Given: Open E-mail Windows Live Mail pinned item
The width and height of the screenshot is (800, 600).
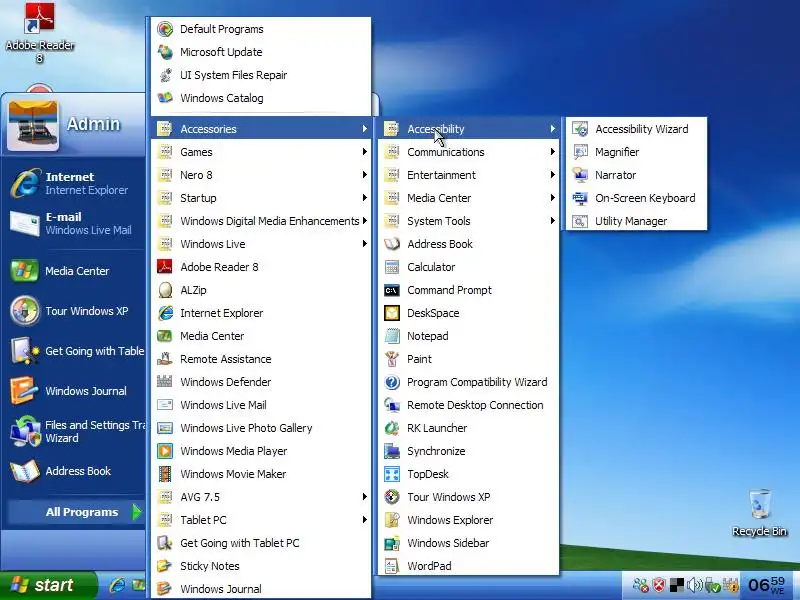Looking at the screenshot, I should [x=76, y=223].
